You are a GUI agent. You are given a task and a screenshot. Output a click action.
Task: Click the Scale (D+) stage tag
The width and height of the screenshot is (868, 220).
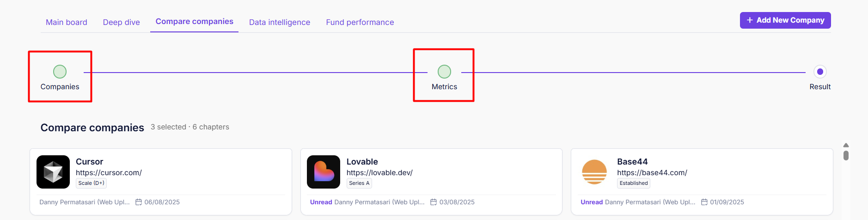pos(91,183)
